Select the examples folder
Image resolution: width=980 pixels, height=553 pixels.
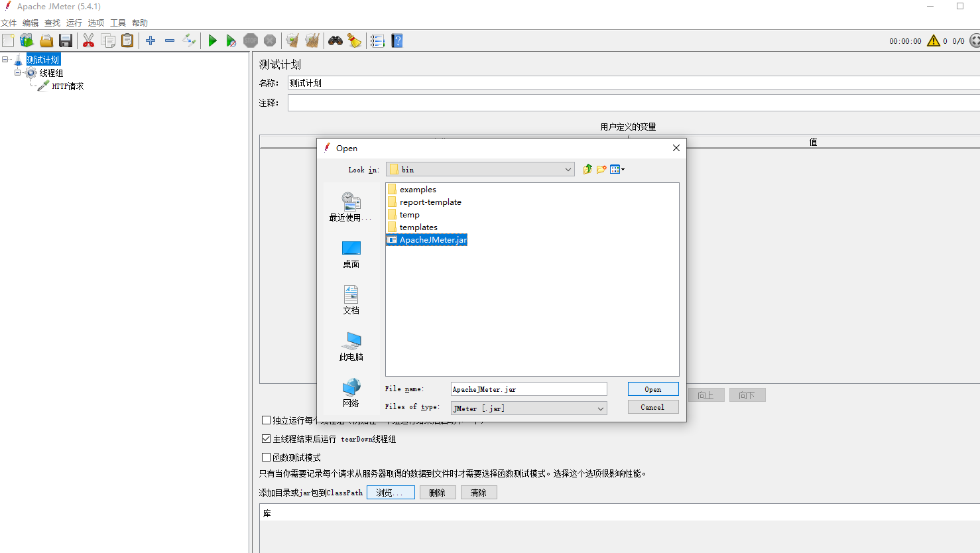[x=412, y=190]
